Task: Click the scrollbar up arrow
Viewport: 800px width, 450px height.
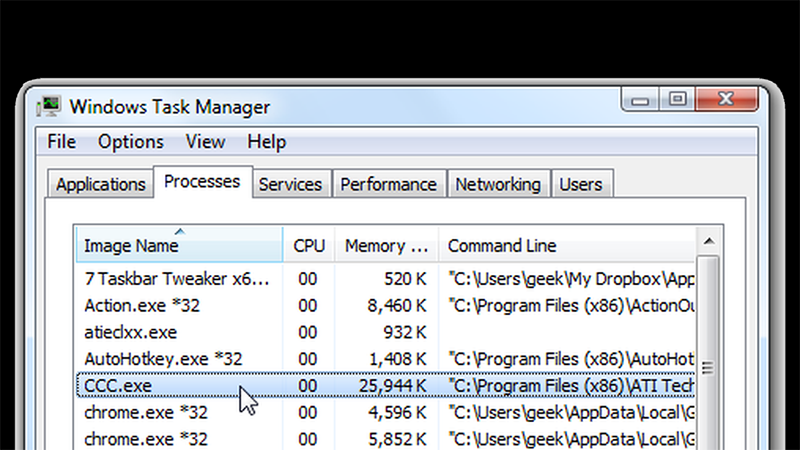Action: pos(708,242)
